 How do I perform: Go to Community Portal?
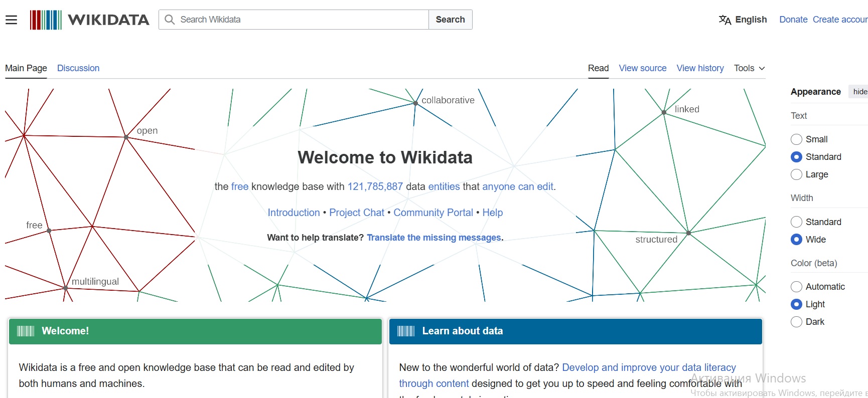433,213
